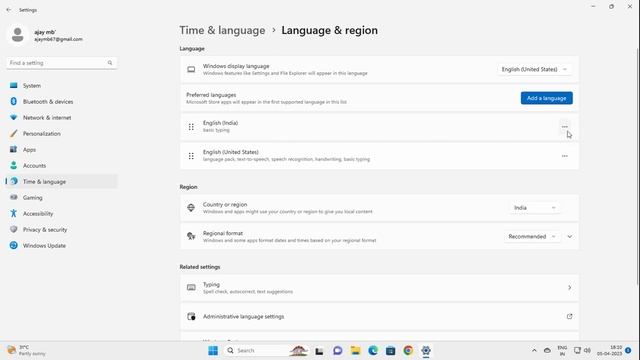640x360 pixels.
Task: Open the notification badge in the tray
Action: (629, 351)
